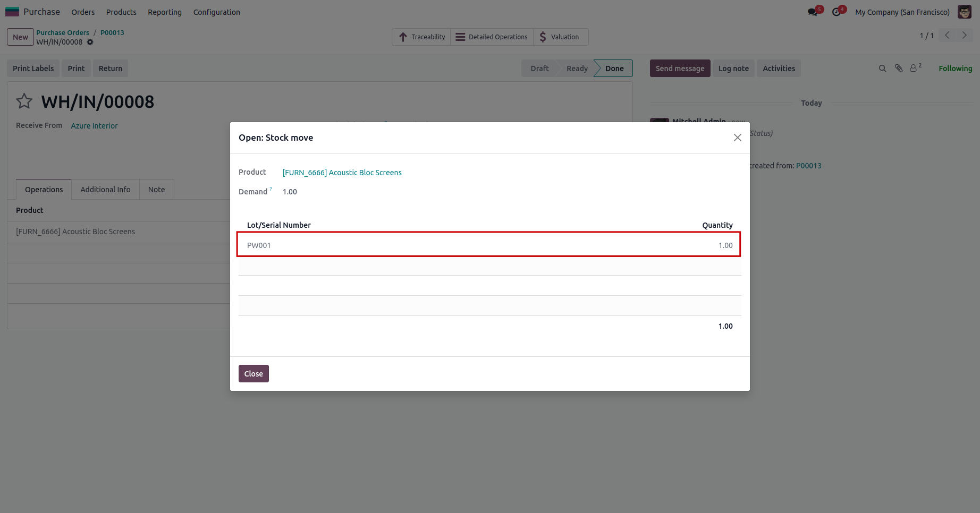Viewport: 980px width, 513px height.
Task: Open the Acoustic Bloc Screens product link
Action: pos(342,173)
